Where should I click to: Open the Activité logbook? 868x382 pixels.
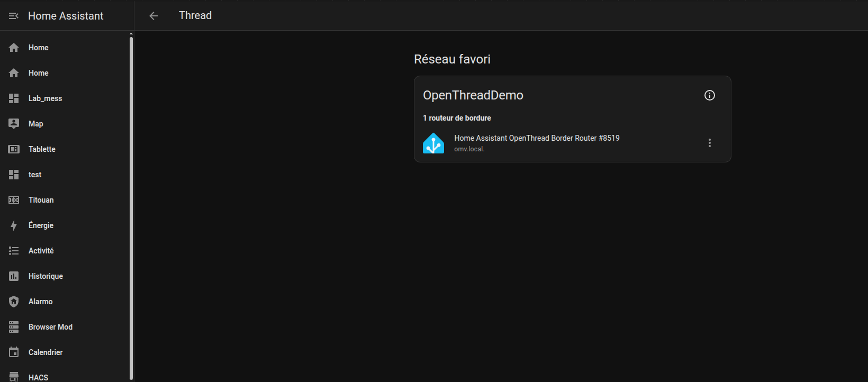[x=41, y=251]
